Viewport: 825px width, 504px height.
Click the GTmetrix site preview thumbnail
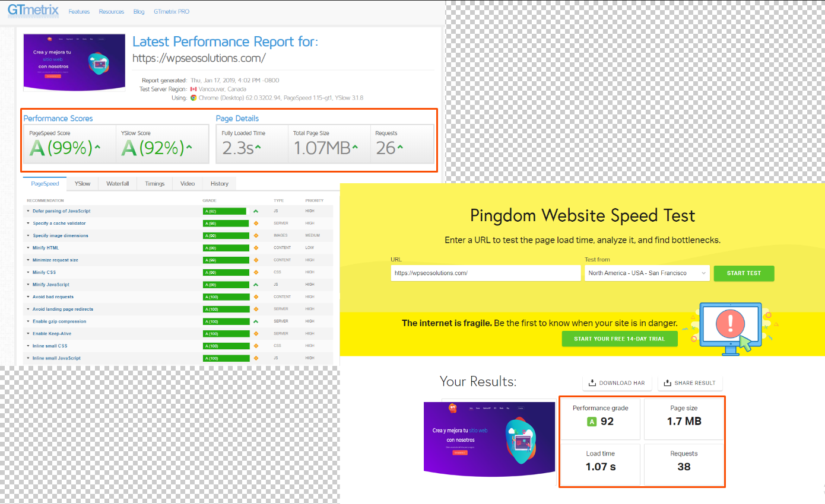point(74,62)
